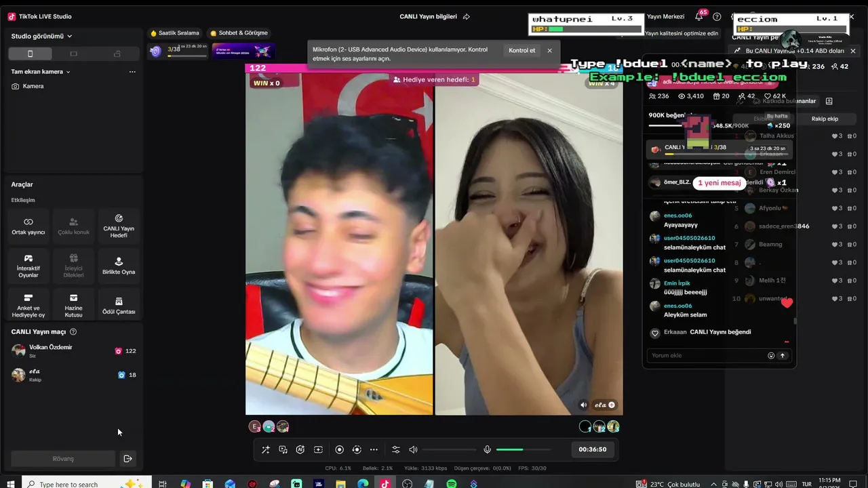The width and height of the screenshot is (868, 488).
Task: Send comment with arrow button
Action: (783, 355)
